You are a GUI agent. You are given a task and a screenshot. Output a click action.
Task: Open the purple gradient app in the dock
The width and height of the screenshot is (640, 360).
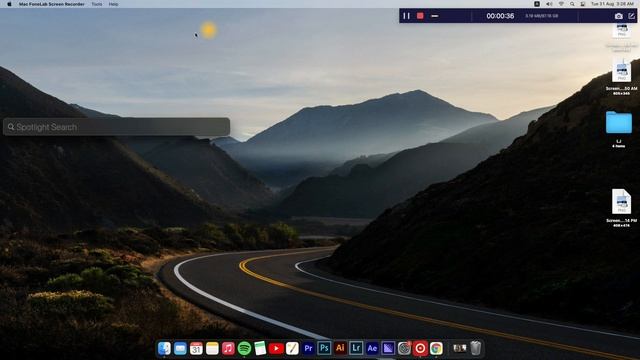pos(388,348)
